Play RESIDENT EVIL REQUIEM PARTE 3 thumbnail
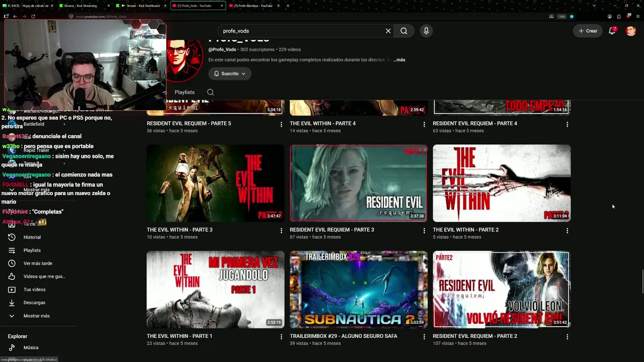This screenshot has height=362, width=644. (x=358, y=183)
